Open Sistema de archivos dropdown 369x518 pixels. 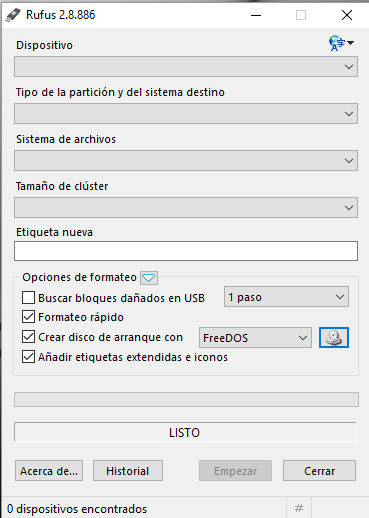(x=186, y=161)
